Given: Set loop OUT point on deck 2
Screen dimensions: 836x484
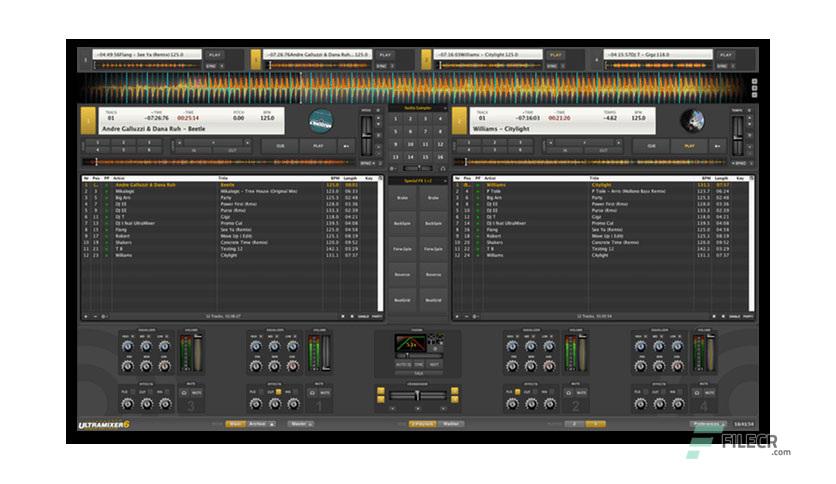Looking at the screenshot, I should tap(603, 151).
